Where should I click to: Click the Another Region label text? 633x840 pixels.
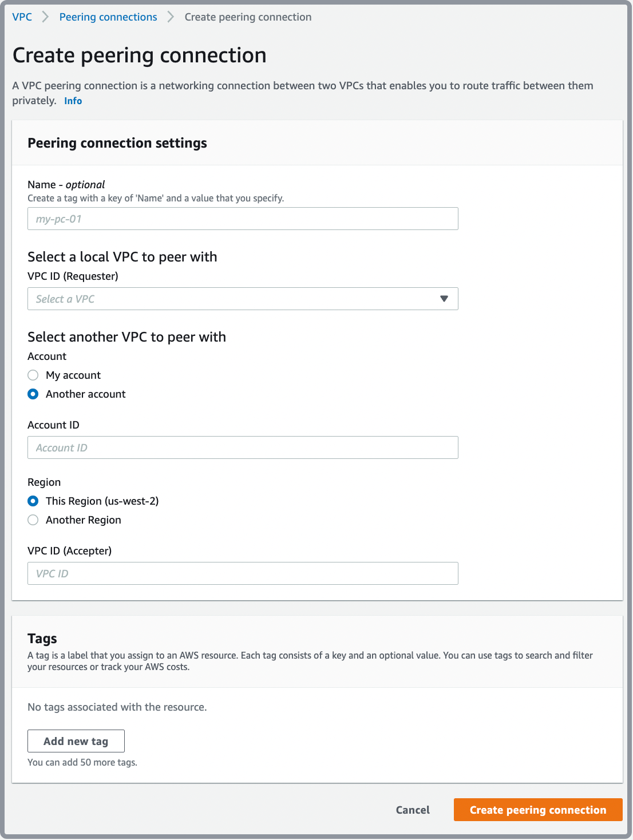coord(84,520)
